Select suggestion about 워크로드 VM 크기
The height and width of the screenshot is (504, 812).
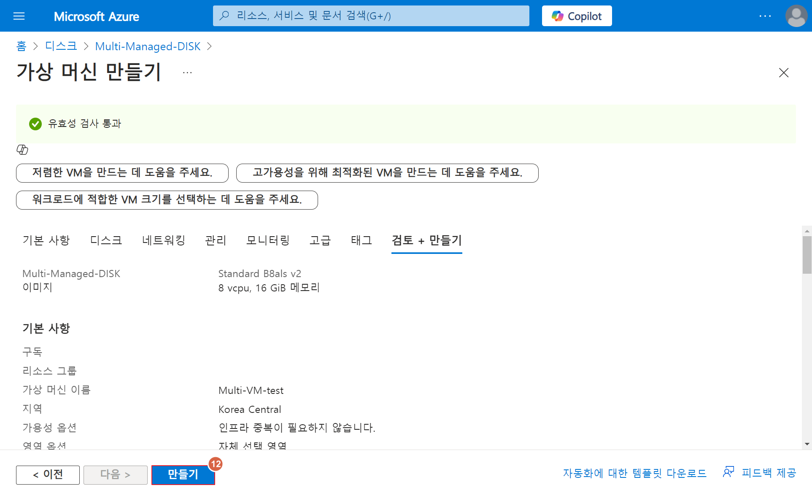coord(167,200)
